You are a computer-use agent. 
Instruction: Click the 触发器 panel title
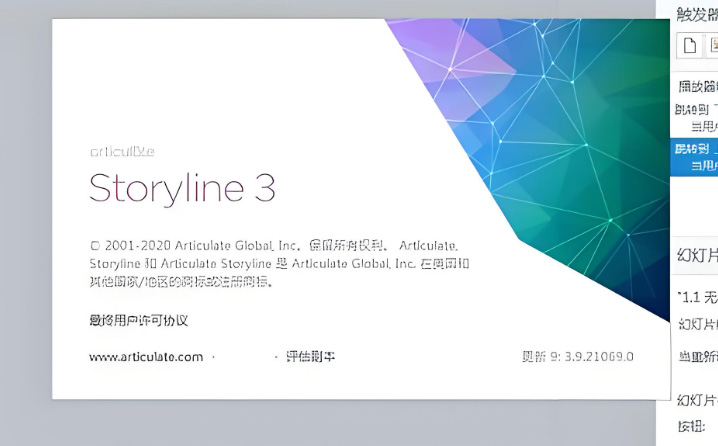coord(697,14)
